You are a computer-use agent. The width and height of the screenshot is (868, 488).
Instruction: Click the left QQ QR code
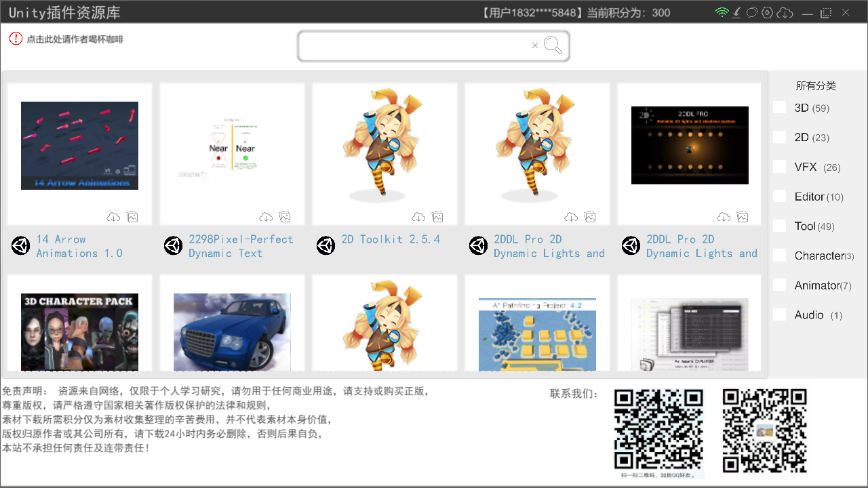[x=658, y=429]
